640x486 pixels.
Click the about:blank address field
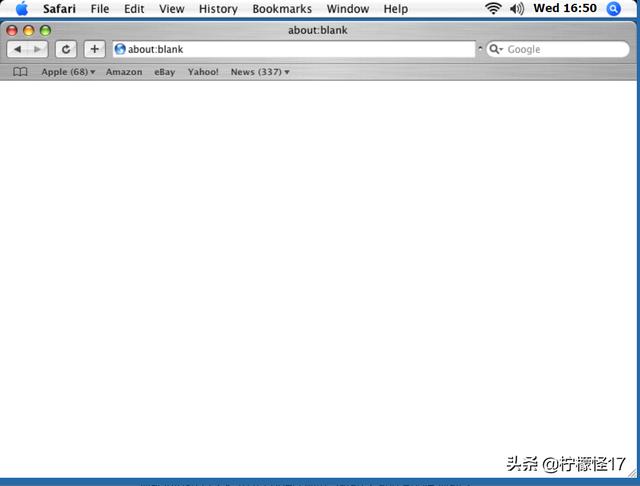pos(300,49)
